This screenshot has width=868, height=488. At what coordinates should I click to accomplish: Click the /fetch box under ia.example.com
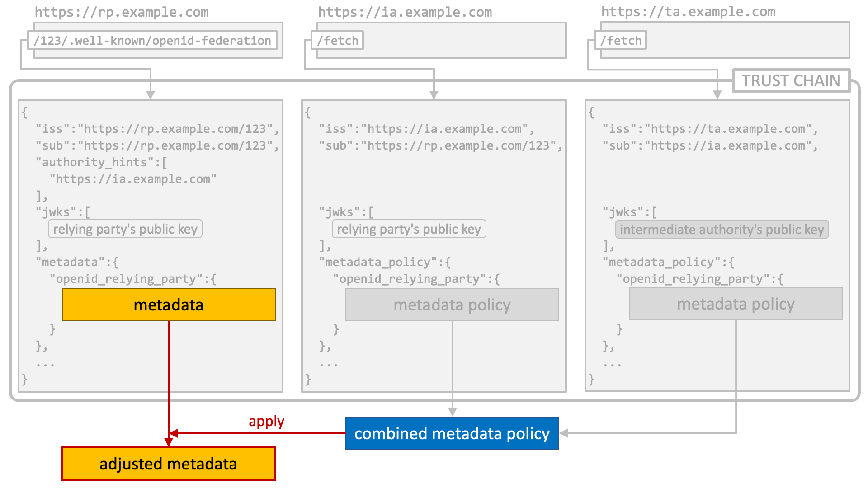point(337,40)
